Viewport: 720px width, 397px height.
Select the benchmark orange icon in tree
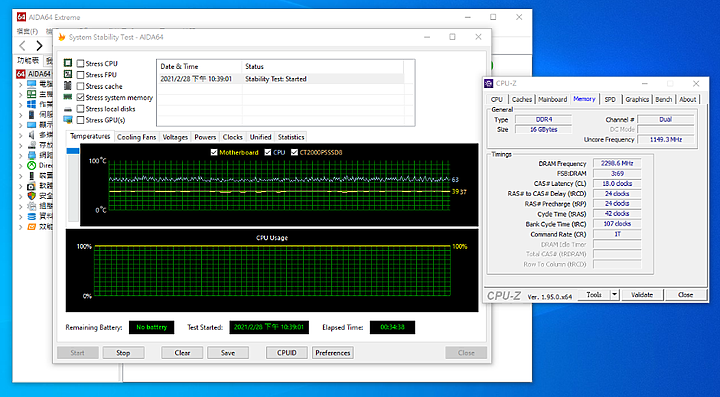[31, 227]
